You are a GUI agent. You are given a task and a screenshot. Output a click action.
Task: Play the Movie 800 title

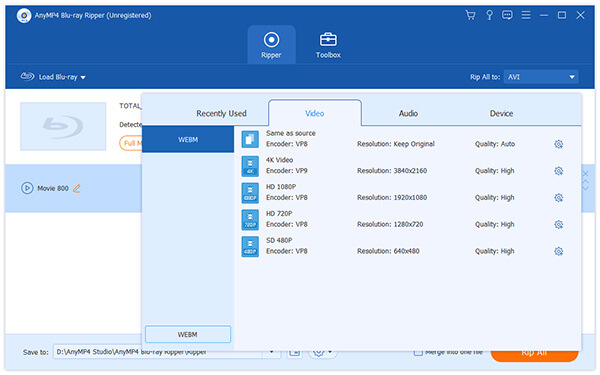pos(27,188)
